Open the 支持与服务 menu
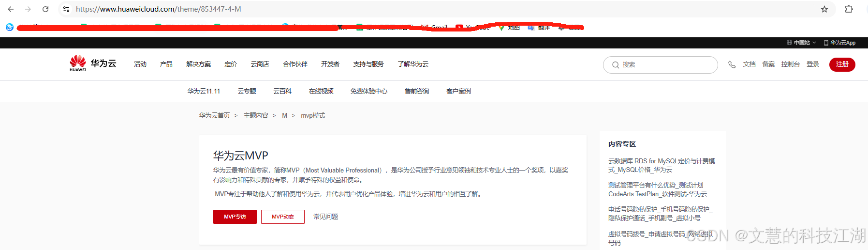This screenshot has height=250, width=868. (368, 64)
